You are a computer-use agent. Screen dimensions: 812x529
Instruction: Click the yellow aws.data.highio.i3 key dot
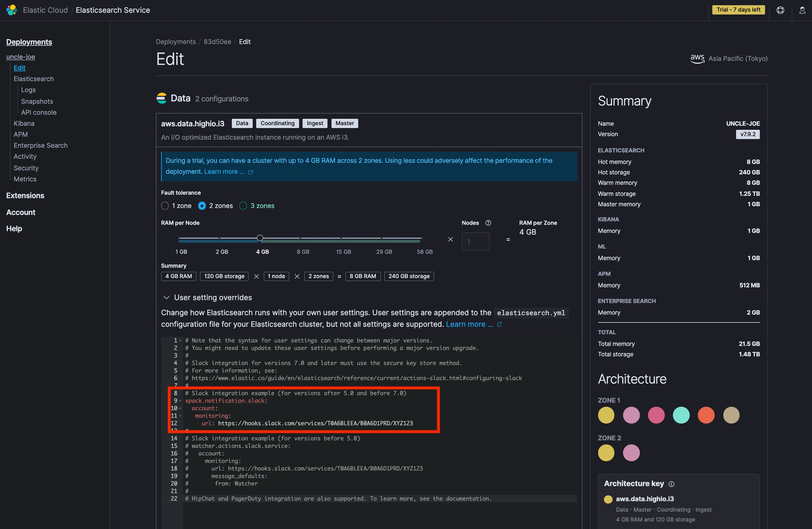pyautogui.click(x=608, y=499)
